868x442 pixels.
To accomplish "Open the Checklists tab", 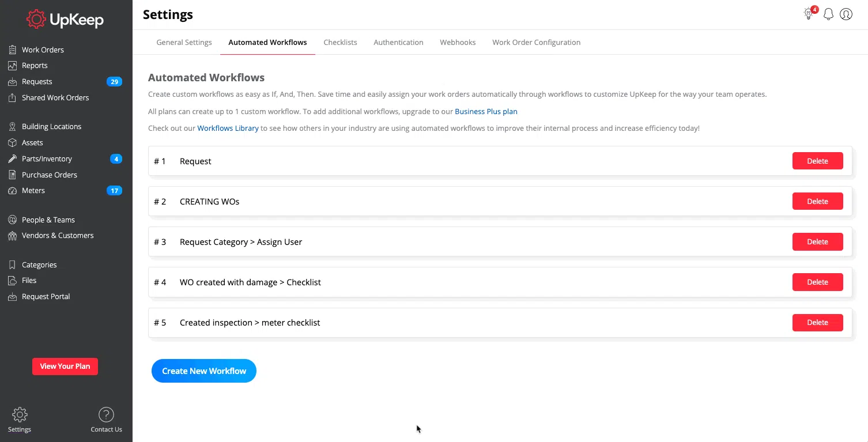I will 340,43.
